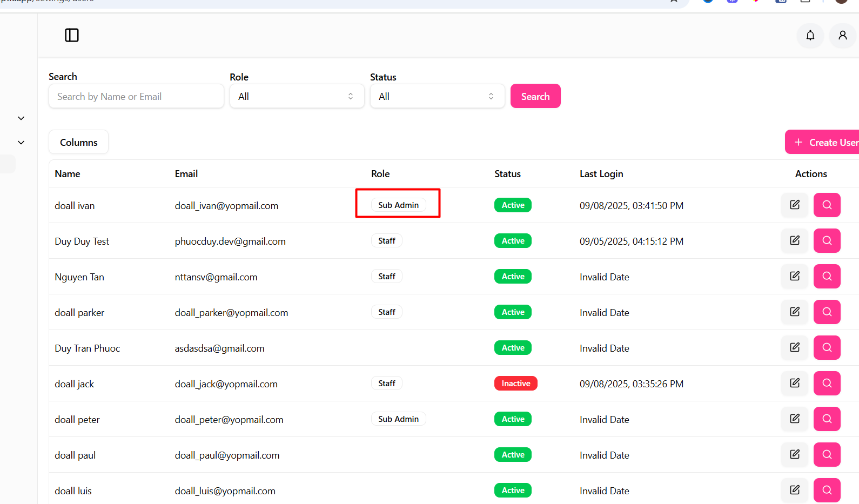859x504 pixels.
Task: Edit the Duy Tran Phuoc user
Action: tap(794, 347)
